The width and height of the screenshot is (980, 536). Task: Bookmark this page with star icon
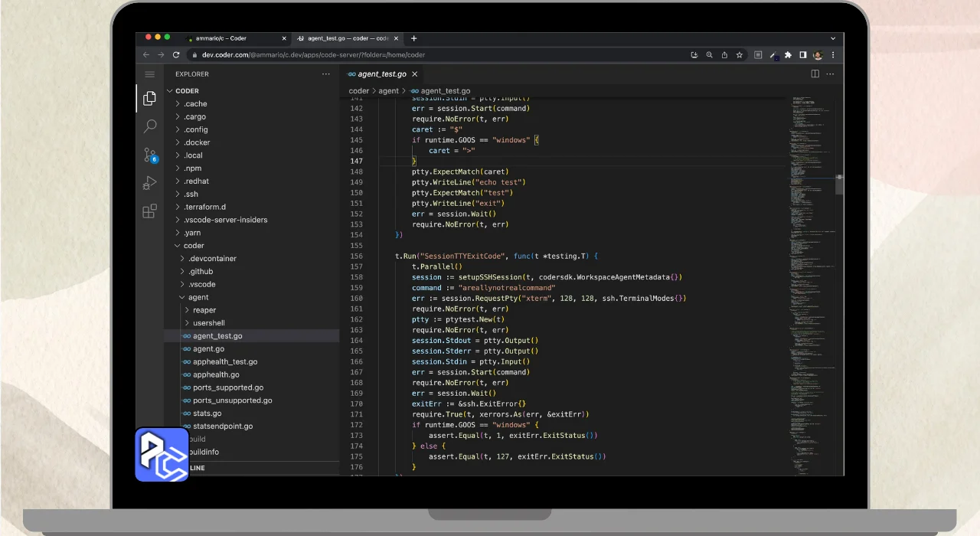click(739, 55)
